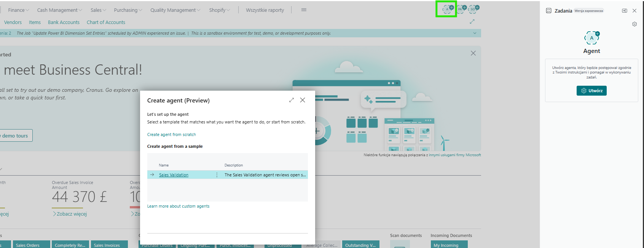Click the Sales Validation description cell

[x=265, y=175]
